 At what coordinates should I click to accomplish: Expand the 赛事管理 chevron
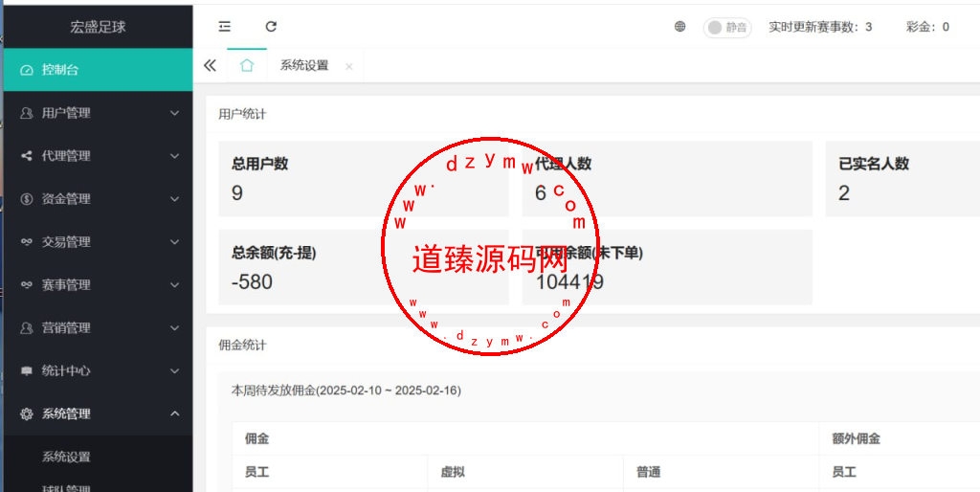[x=175, y=285]
